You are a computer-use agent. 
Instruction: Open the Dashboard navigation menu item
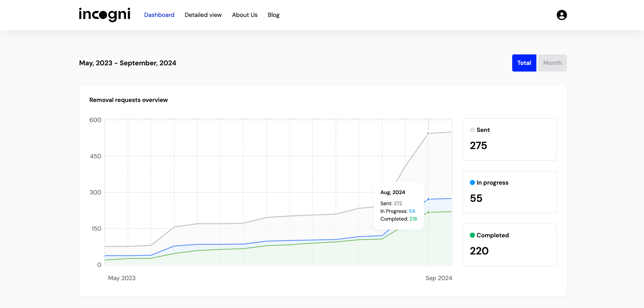click(x=159, y=15)
